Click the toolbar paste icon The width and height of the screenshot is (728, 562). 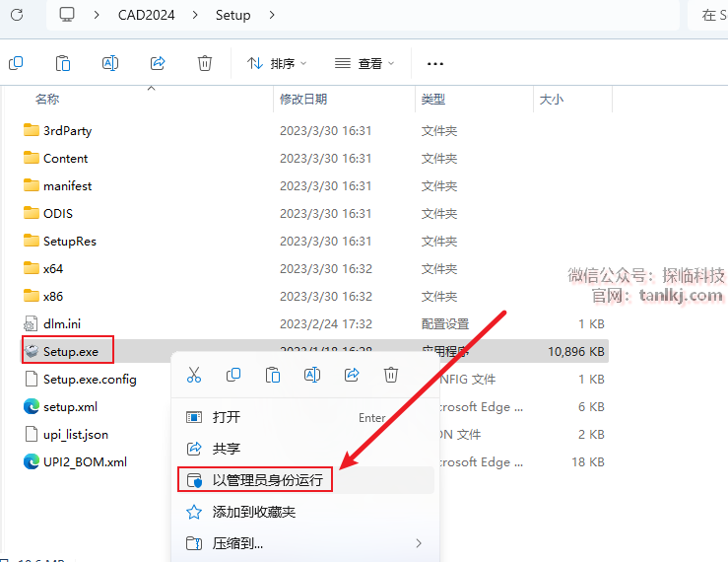click(63, 63)
